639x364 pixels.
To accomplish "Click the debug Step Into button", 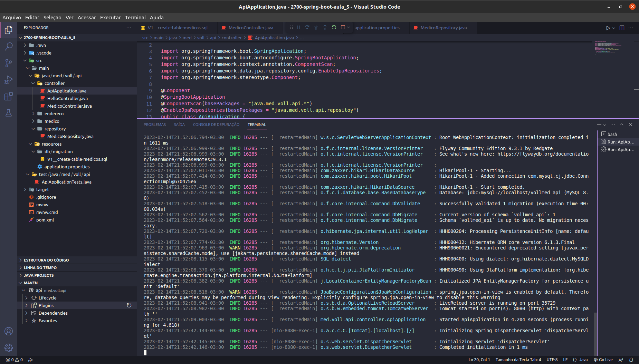I will click(316, 27).
